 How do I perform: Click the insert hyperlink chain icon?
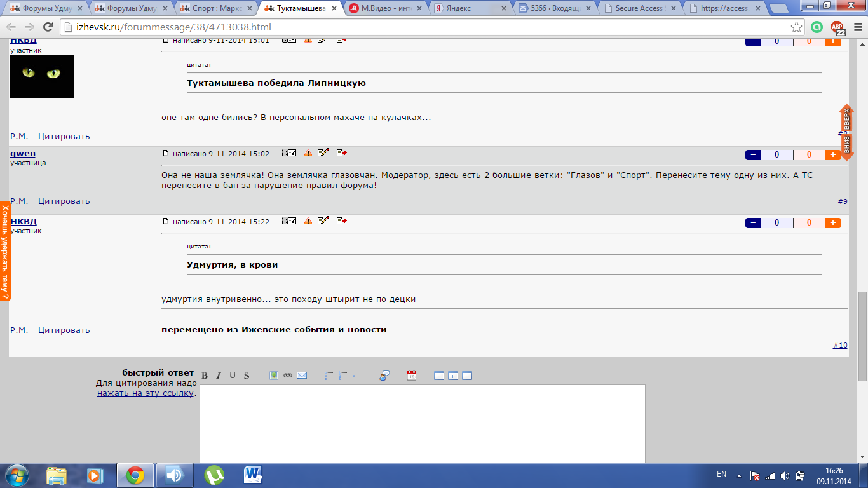click(x=288, y=376)
